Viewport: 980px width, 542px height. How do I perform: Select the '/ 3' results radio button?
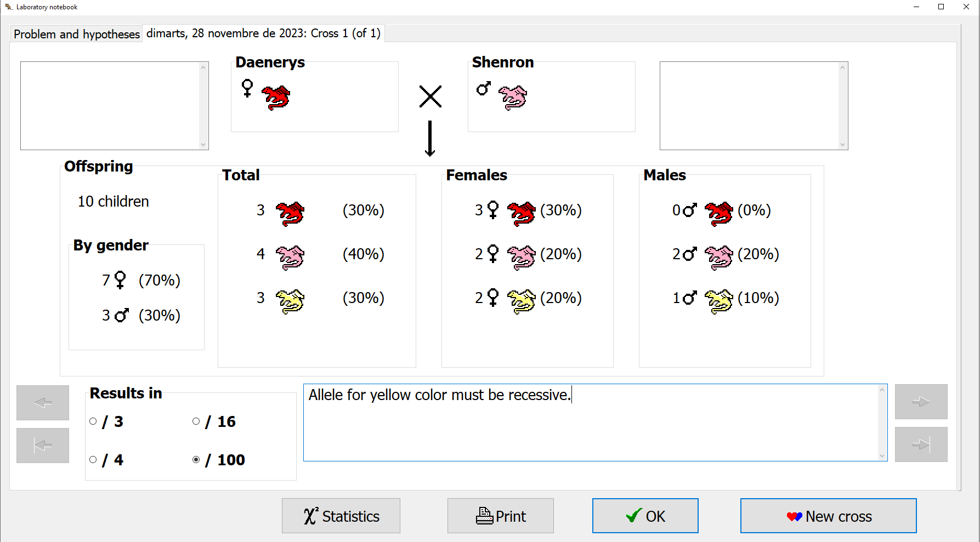[x=93, y=421]
